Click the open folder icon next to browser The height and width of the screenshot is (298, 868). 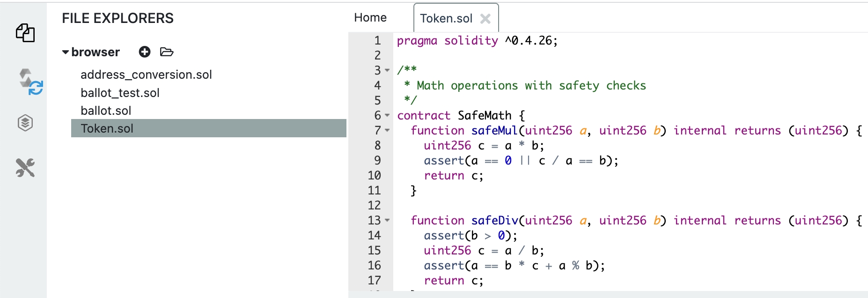(x=167, y=52)
